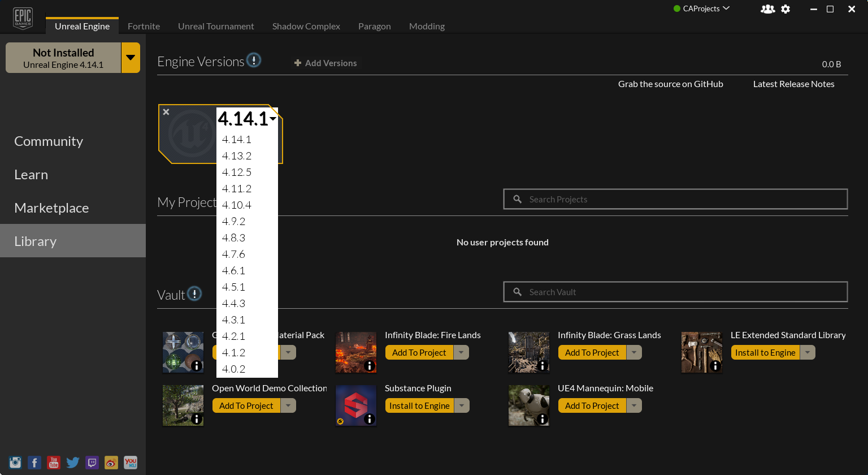Click the Epic Games logo

pos(23,18)
